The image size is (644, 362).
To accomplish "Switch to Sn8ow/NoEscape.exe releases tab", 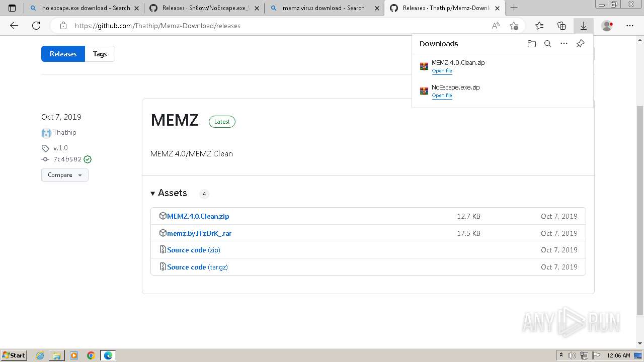I will click(204, 8).
